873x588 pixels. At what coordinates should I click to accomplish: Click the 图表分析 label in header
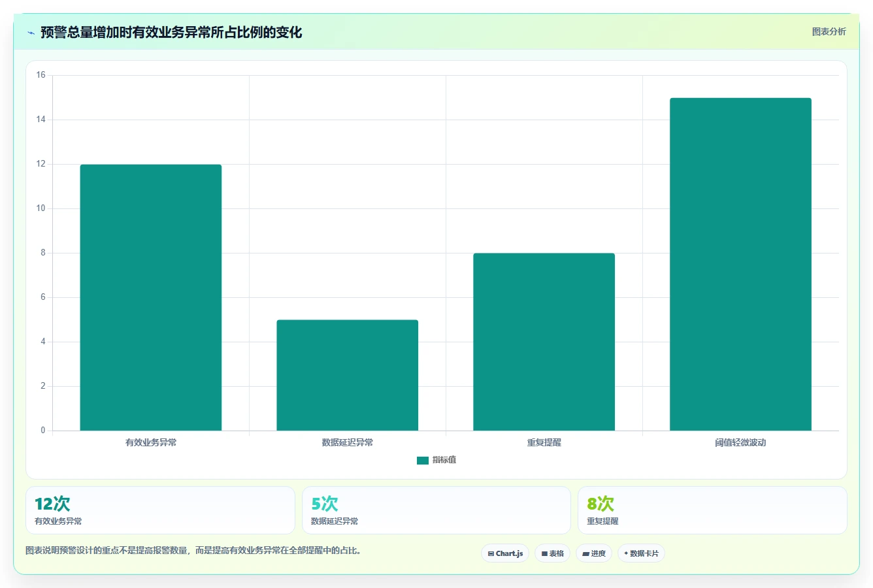(829, 31)
